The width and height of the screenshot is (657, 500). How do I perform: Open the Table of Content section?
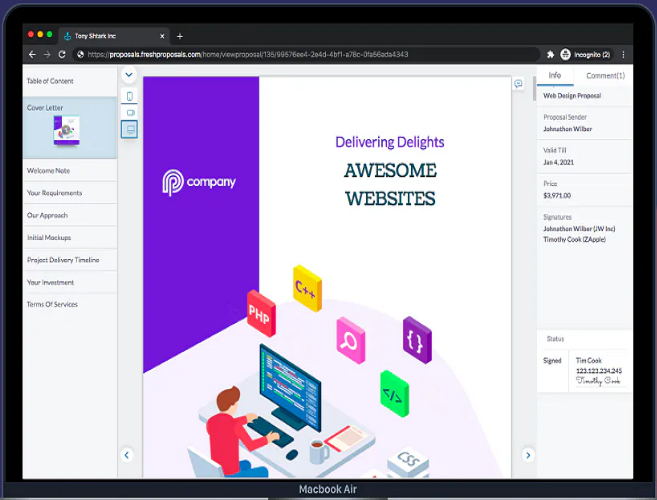pyautogui.click(x=50, y=81)
